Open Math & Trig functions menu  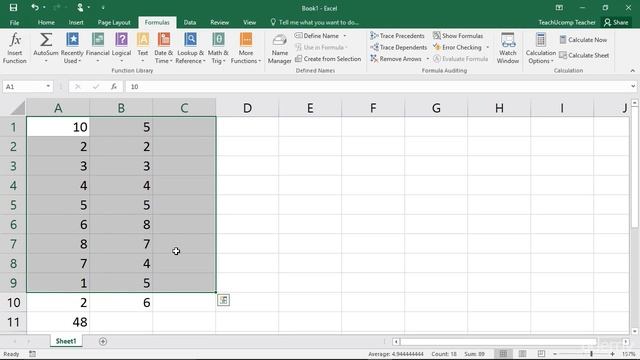point(218,48)
